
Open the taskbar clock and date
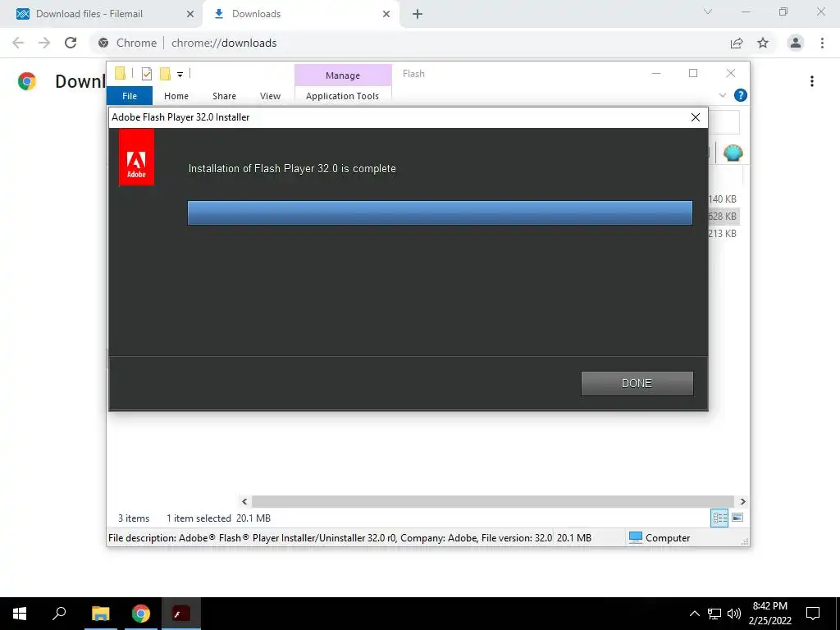pos(770,614)
